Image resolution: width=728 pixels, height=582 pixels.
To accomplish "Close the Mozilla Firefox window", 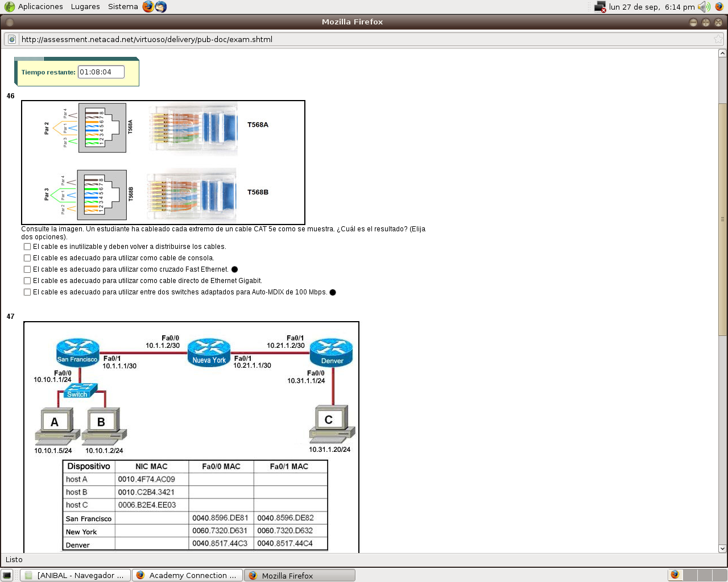I will pos(718,22).
